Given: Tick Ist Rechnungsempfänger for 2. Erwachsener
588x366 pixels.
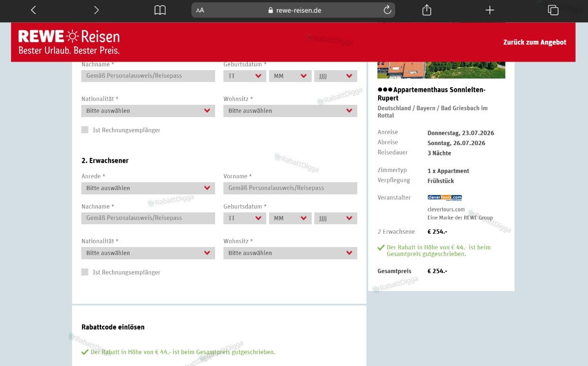Looking at the screenshot, I should 85,272.
